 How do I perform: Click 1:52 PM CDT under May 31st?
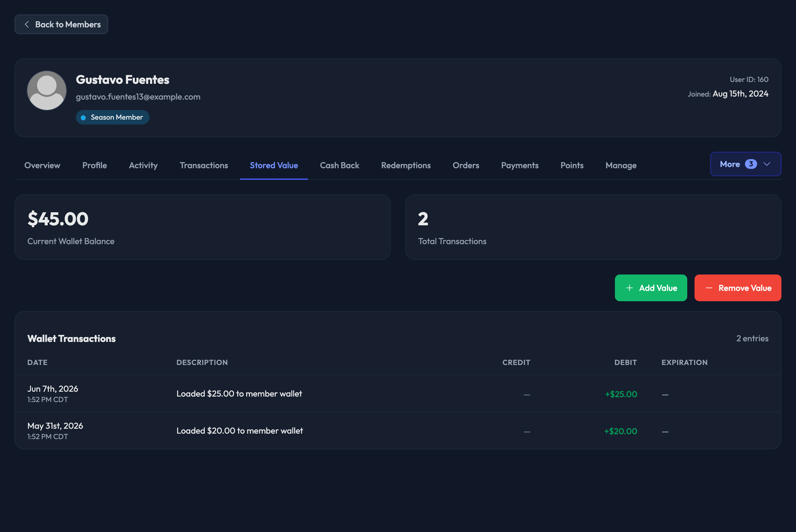point(47,437)
